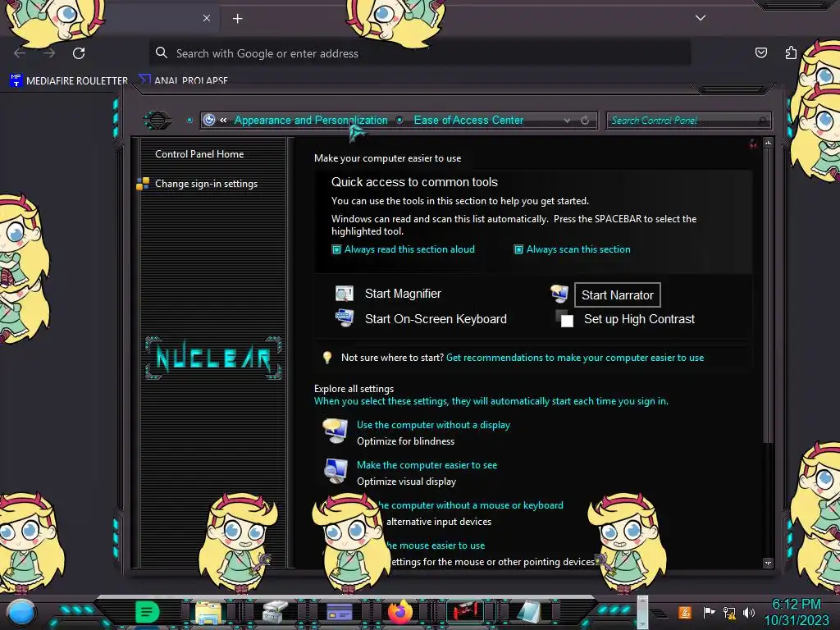Image resolution: width=840 pixels, height=630 pixels.
Task: Open File Explorer from the taskbar
Action: (208, 612)
